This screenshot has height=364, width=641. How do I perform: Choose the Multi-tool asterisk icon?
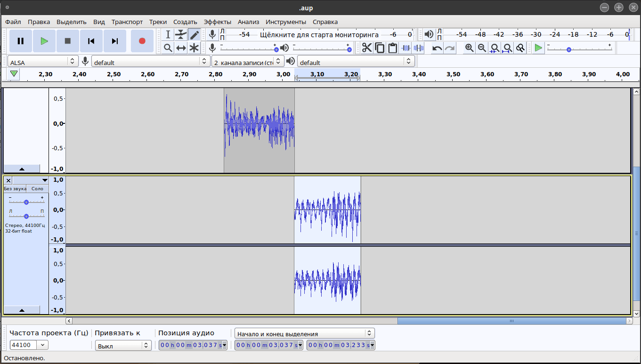pyautogui.click(x=194, y=48)
